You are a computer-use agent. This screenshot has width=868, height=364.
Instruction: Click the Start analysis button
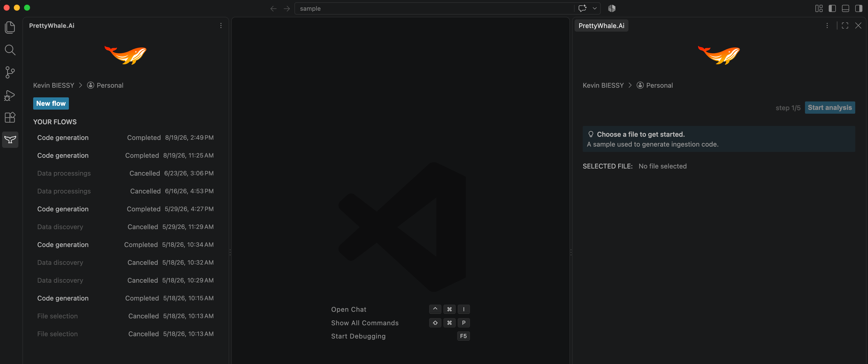tap(829, 107)
